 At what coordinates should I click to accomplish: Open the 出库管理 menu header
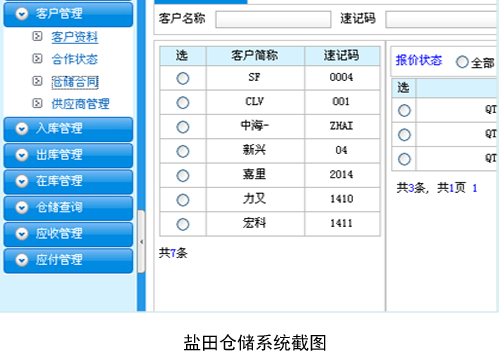click(x=68, y=155)
